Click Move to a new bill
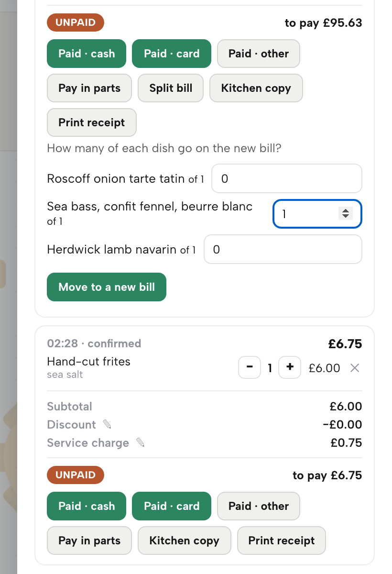392x574 pixels. 107,287
